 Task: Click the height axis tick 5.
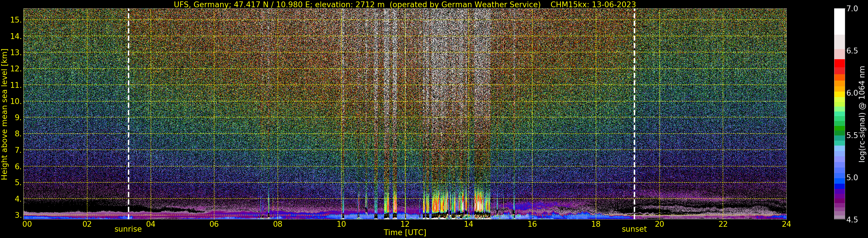click(x=18, y=183)
